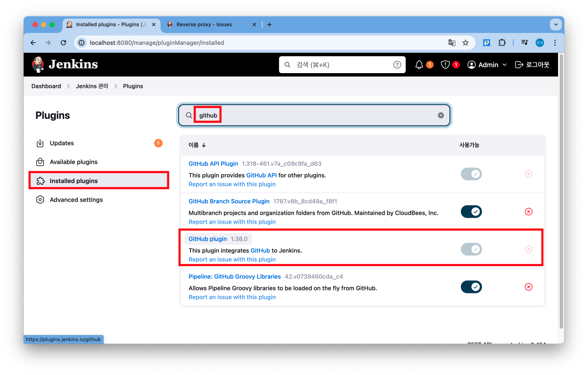Uninstall Pipeline: GitHub Groovy Libraries plugin
The width and height of the screenshot is (588, 375).
click(x=528, y=287)
